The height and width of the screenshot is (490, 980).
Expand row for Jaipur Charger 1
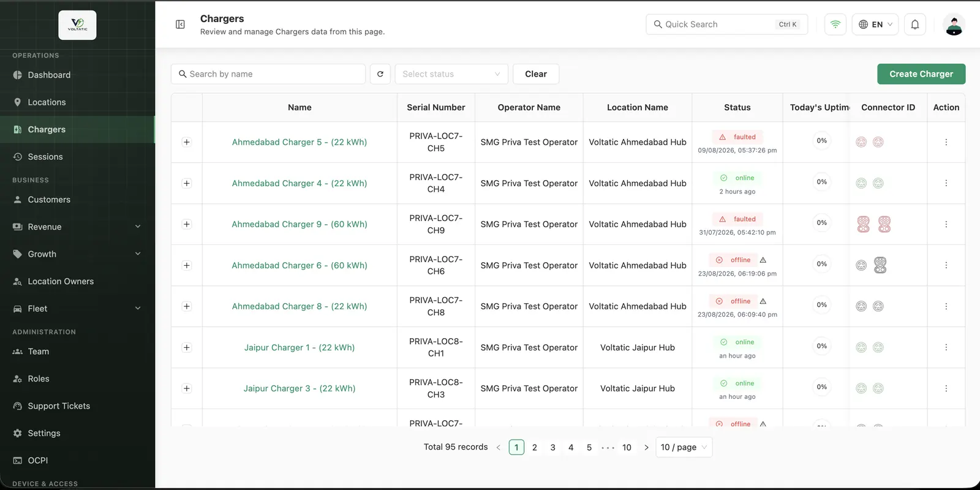pyautogui.click(x=187, y=347)
